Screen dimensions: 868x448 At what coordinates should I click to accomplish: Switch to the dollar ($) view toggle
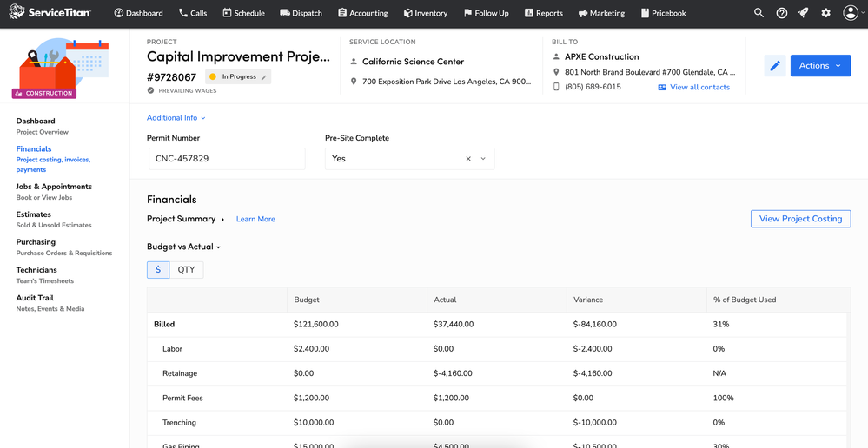[x=158, y=270]
